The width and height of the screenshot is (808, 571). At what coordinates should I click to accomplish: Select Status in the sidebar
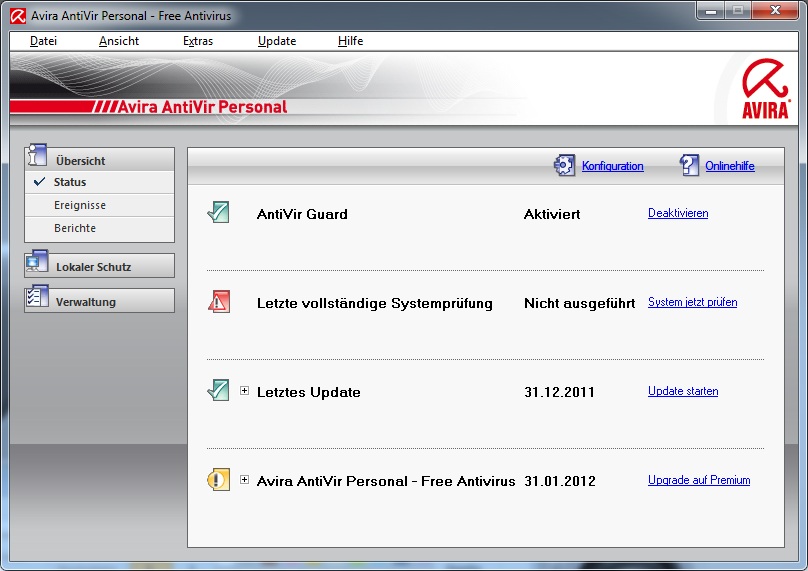99,182
